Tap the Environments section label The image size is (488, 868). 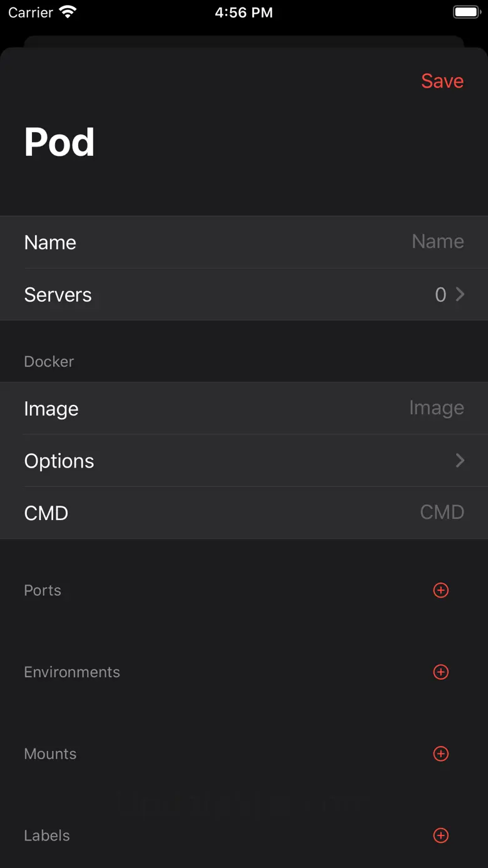point(72,672)
